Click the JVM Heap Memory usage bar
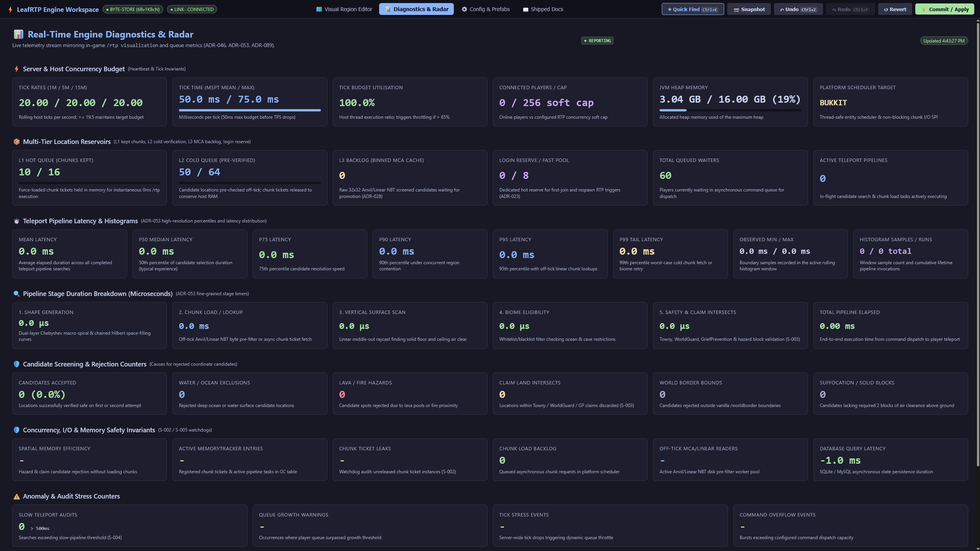The height and width of the screenshot is (551, 980). pos(730,110)
